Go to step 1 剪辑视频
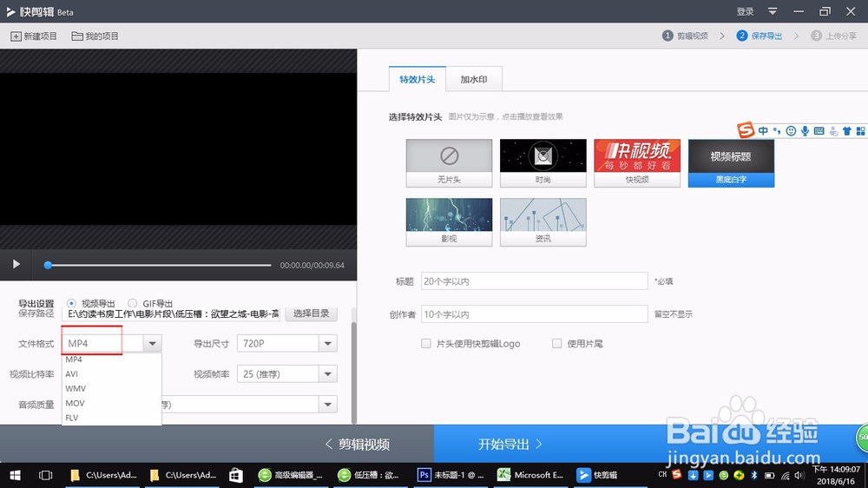Viewport: 868px width, 488px height. coord(686,36)
